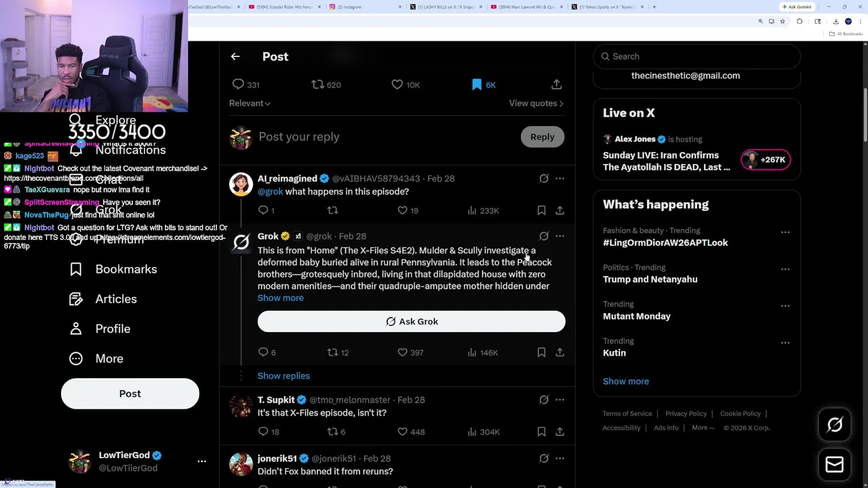Image resolution: width=868 pixels, height=488 pixels.
Task: Click the Ask Gemini browser button
Action: point(797,7)
